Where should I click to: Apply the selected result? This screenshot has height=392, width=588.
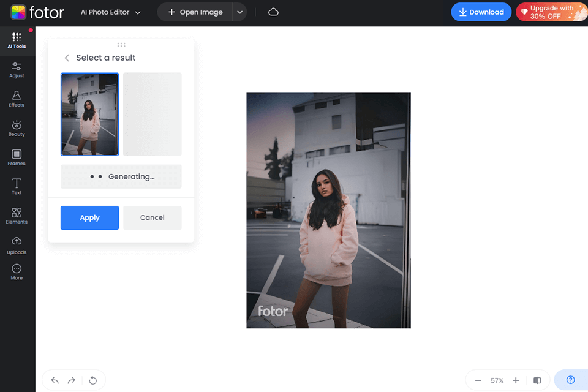pyautogui.click(x=89, y=217)
